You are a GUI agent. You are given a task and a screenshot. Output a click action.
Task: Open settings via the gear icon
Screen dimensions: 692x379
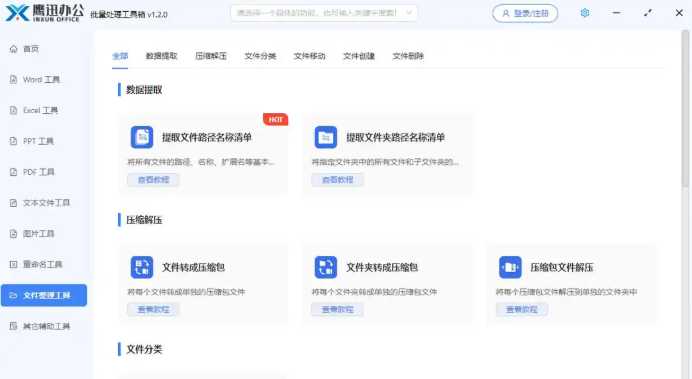pos(585,13)
